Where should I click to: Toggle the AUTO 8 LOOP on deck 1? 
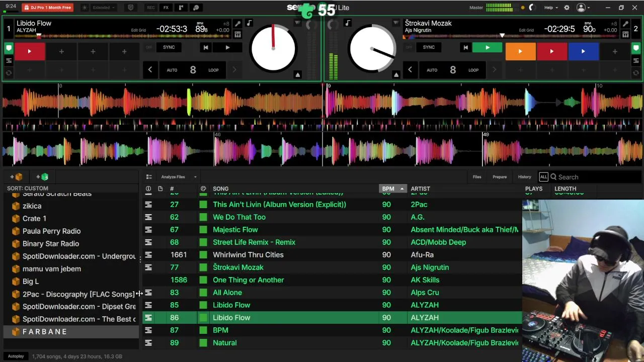click(193, 70)
